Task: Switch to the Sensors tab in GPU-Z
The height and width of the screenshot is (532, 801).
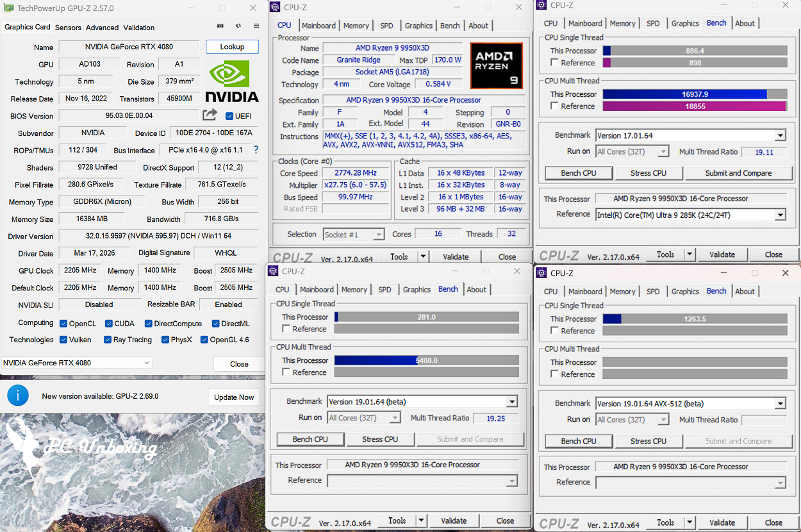Action: click(68, 28)
